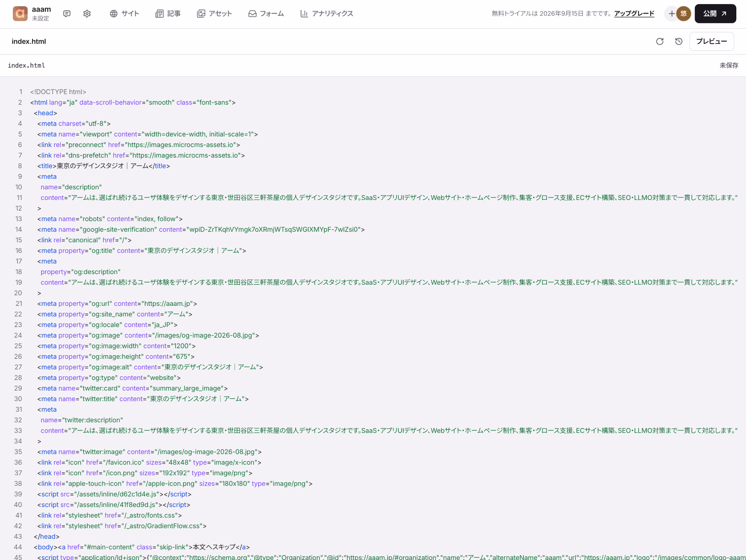
Task: Open the 悠 user avatar
Action: tap(684, 13)
